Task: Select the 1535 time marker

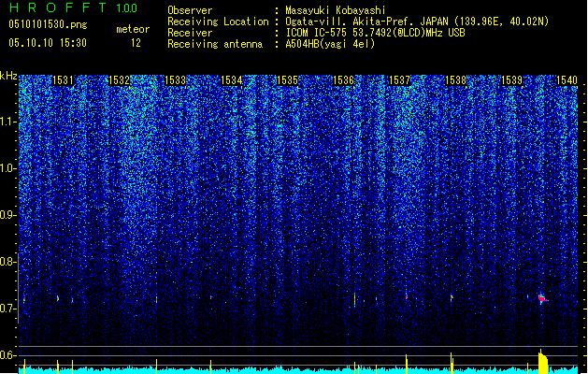Action: (287, 80)
